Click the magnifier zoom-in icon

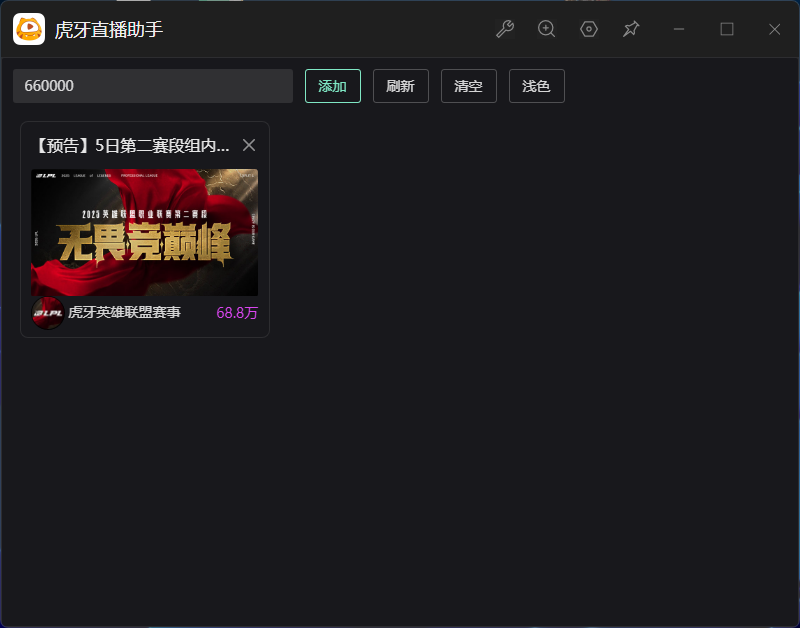[x=546, y=29]
